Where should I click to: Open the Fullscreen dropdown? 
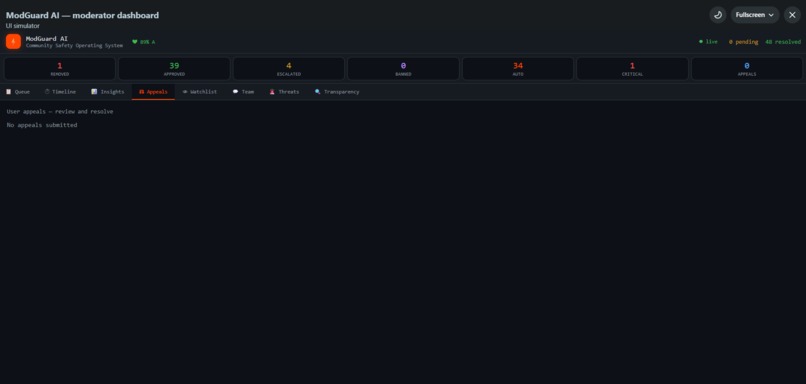(x=755, y=15)
